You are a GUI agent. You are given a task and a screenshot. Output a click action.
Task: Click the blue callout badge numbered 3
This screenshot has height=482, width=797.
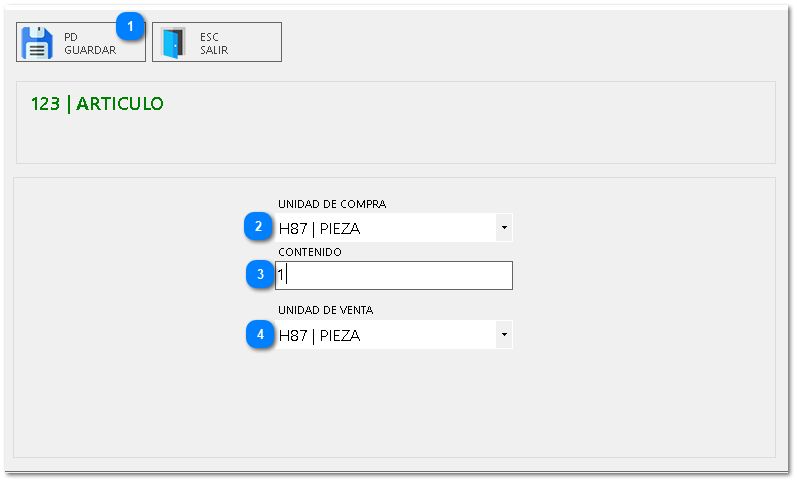[x=260, y=274]
